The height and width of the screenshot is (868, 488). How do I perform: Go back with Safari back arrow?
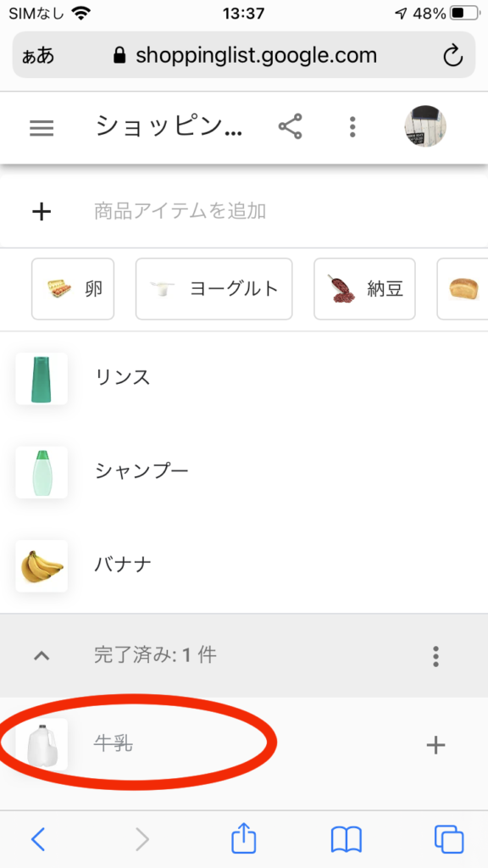[x=37, y=839]
